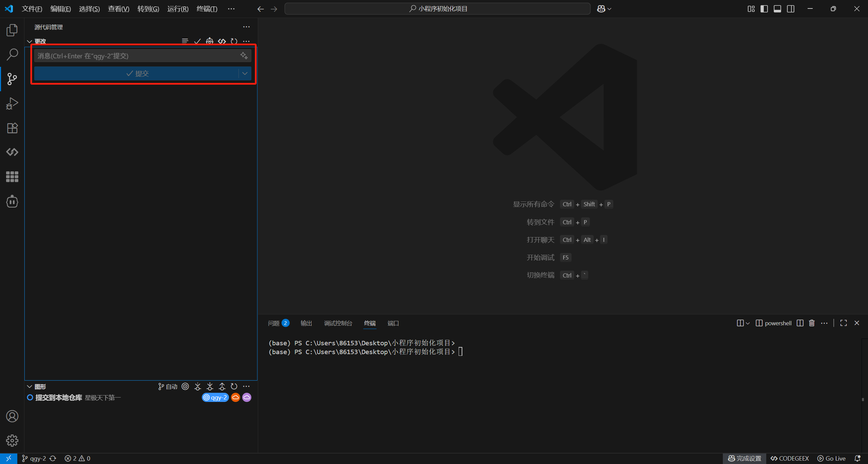Kill terminal with trash icon

click(x=812, y=323)
